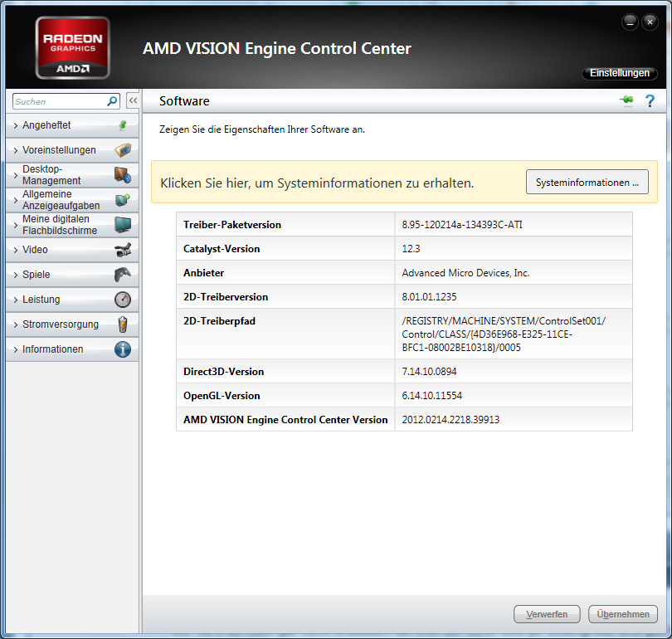This screenshot has height=639, width=672.
Task: Click the Treiber-Paketversion label
Action: [231, 225]
